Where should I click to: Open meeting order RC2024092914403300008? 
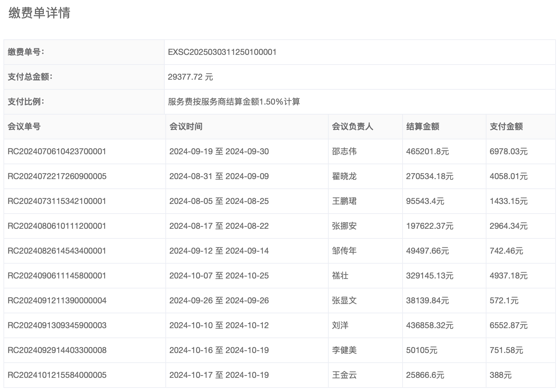(57, 350)
